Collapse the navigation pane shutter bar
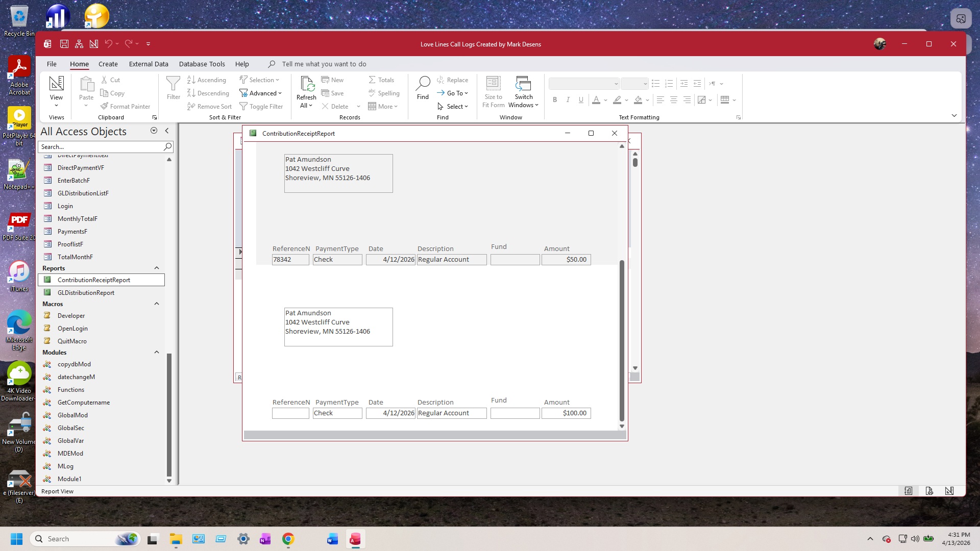This screenshot has width=980, height=551. click(x=167, y=131)
